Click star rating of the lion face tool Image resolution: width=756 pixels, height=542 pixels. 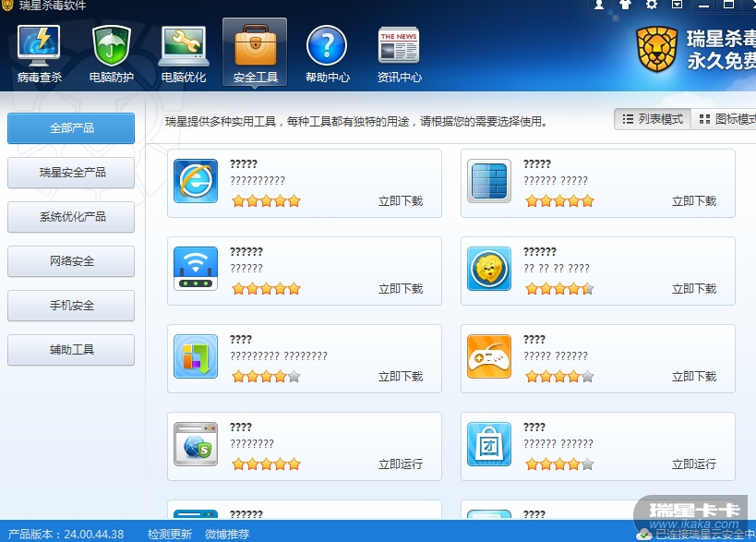tap(559, 289)
